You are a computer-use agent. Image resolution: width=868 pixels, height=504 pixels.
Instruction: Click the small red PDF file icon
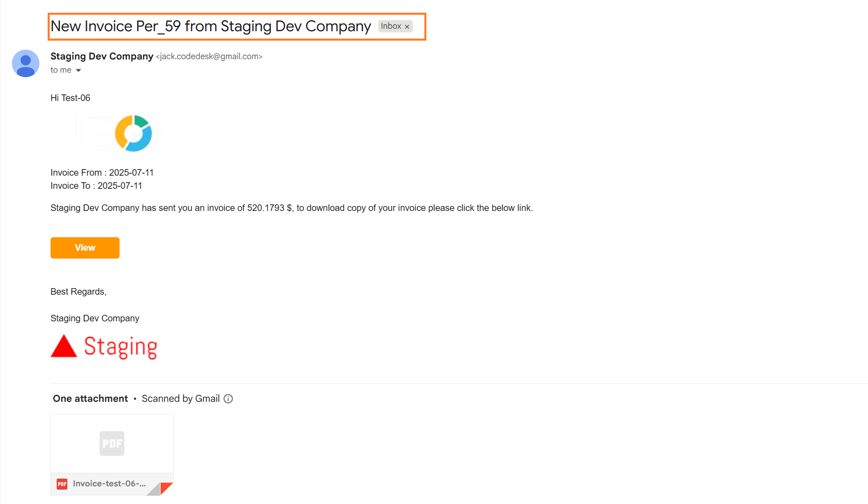pyautogui.click(x=62, y=484)
